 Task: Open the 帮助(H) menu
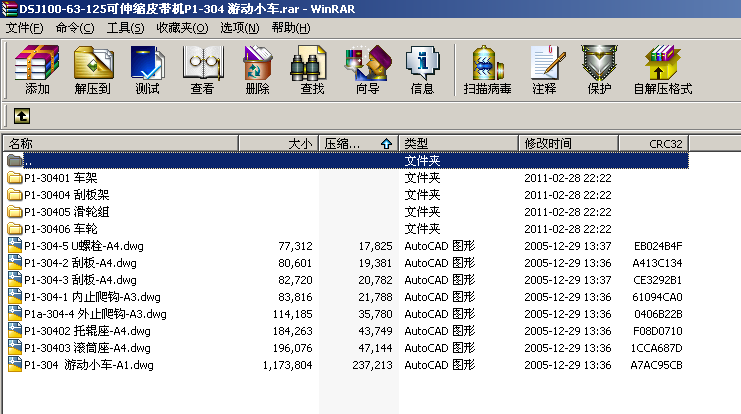click(291, 28)
